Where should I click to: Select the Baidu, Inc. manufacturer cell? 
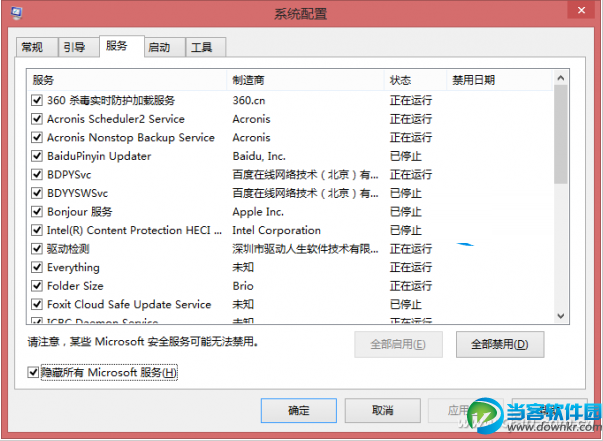[x=259, y=156]
